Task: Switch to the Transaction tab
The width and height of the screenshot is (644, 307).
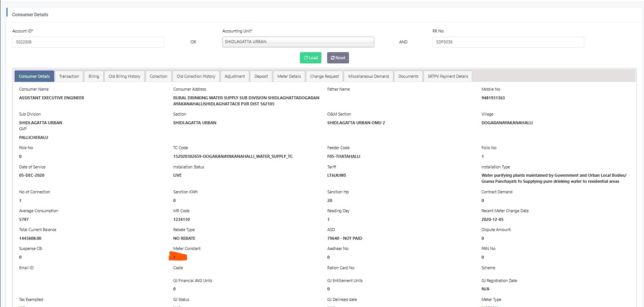Action: pyautogui.click(x=69, y=76)
